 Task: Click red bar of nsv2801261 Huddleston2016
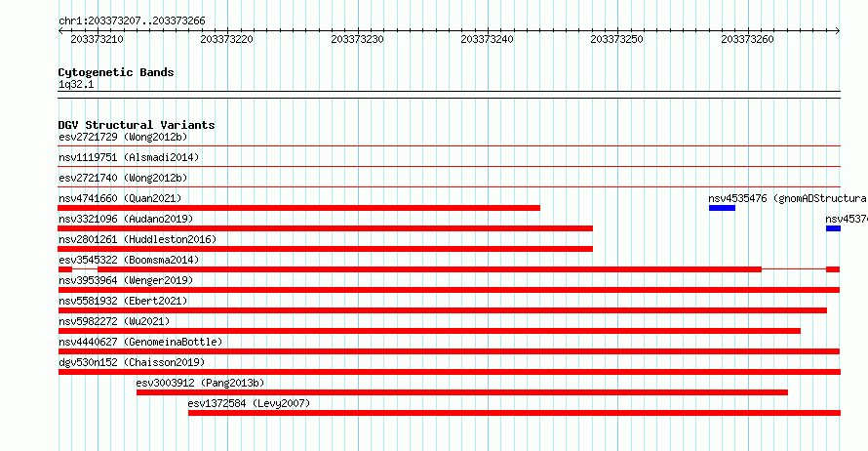tap(326, 249)
